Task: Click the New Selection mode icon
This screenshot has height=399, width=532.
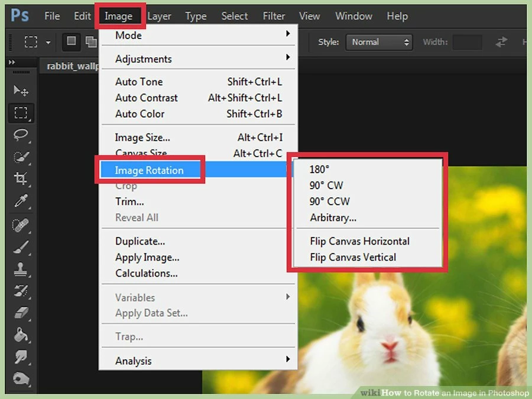Action: 72,41
